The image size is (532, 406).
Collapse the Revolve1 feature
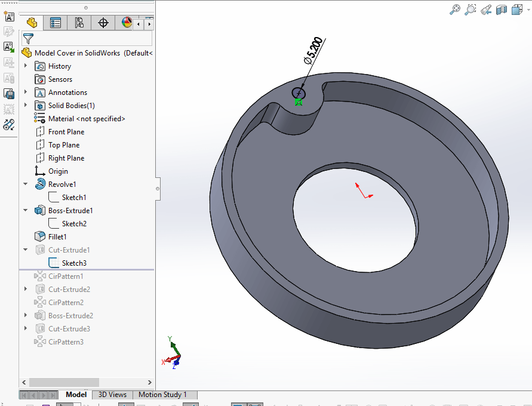point(26,184)
